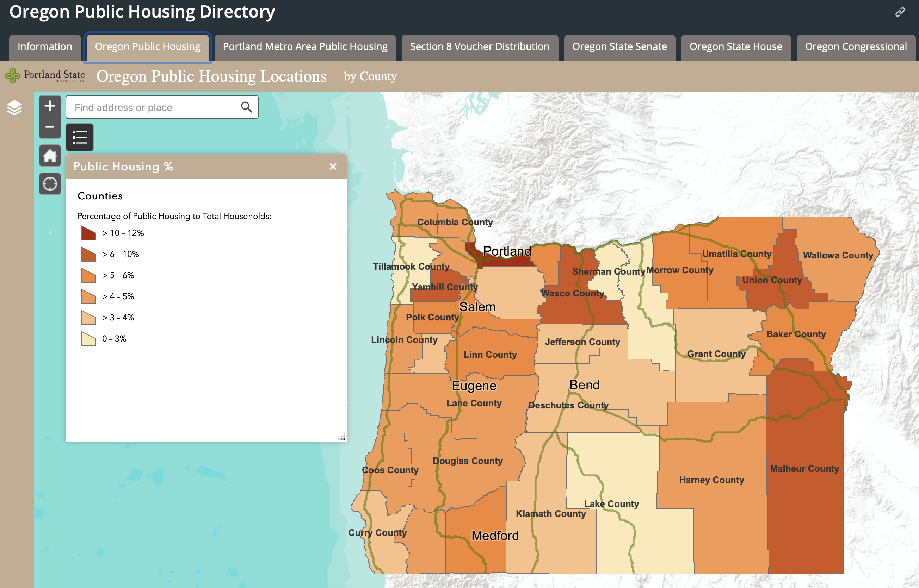The width and height of the screenshot is (919, 588).
Task: Click the zoom in plus button
Action: pos(50,106)
